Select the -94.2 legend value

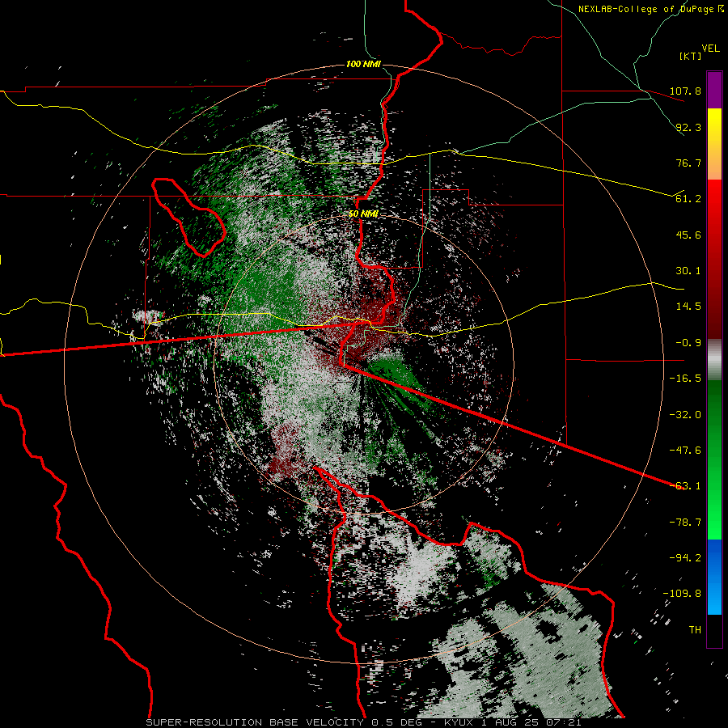point(685,558)
